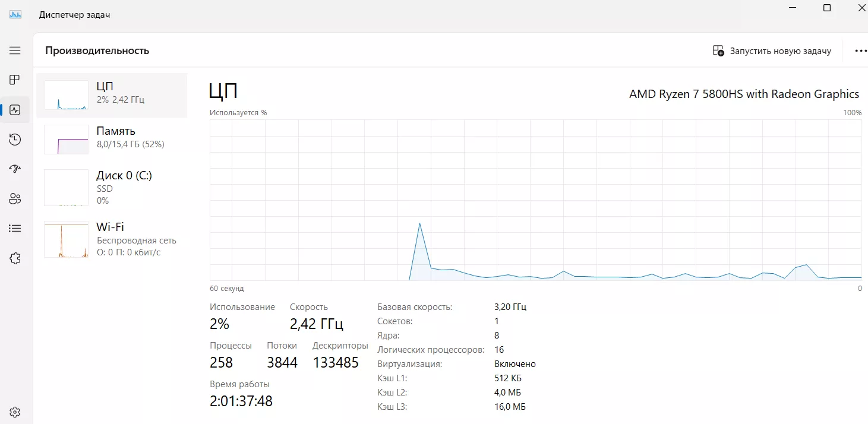The width and height of the screenshot is (868, 424).
Task: Open the App history page icon
Action: point(15,140)
